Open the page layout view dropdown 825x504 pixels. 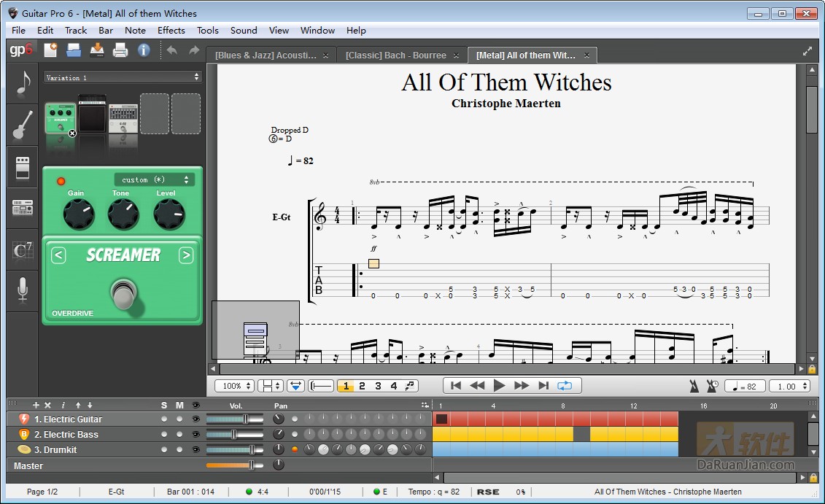(271, 386)
